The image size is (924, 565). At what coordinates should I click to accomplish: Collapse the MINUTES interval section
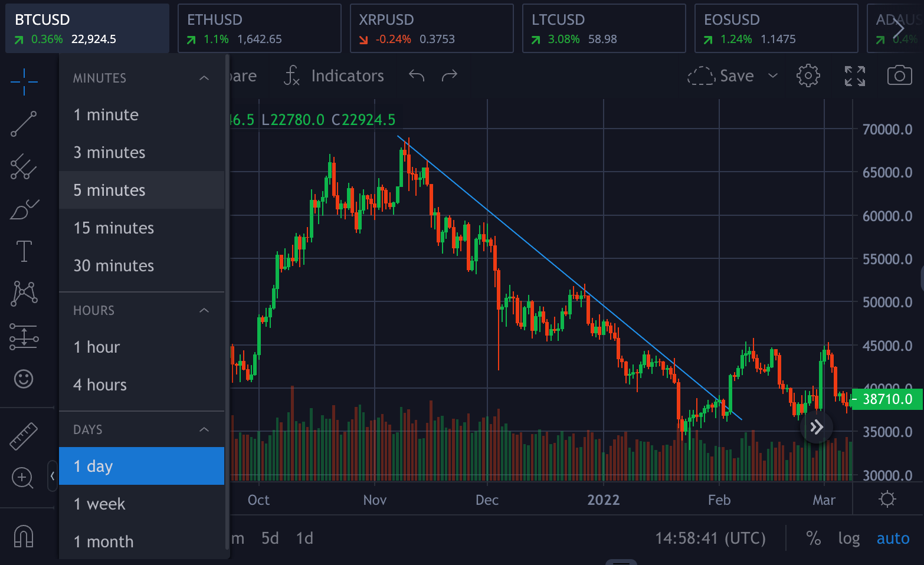point(204,78)
